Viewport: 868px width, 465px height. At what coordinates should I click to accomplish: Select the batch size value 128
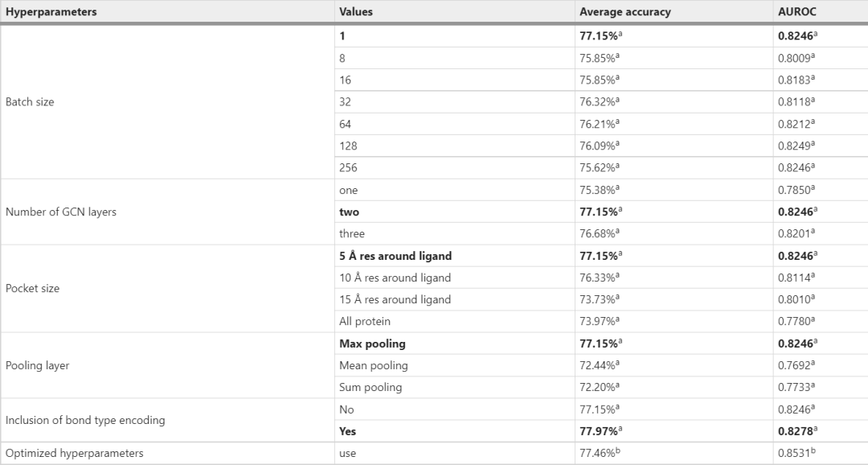(x=348, y=146)
